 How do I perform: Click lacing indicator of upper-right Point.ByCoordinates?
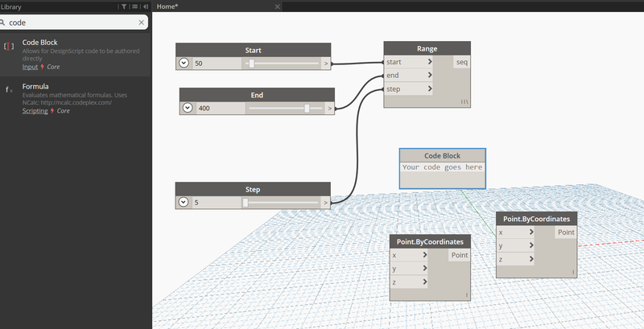[x=573, y=272]
